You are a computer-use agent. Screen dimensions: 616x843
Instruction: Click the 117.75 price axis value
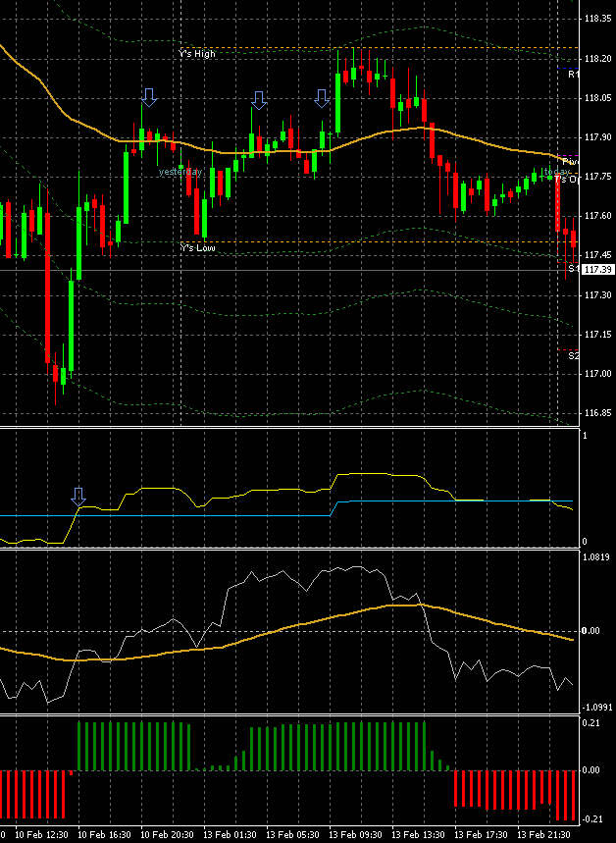597,177
